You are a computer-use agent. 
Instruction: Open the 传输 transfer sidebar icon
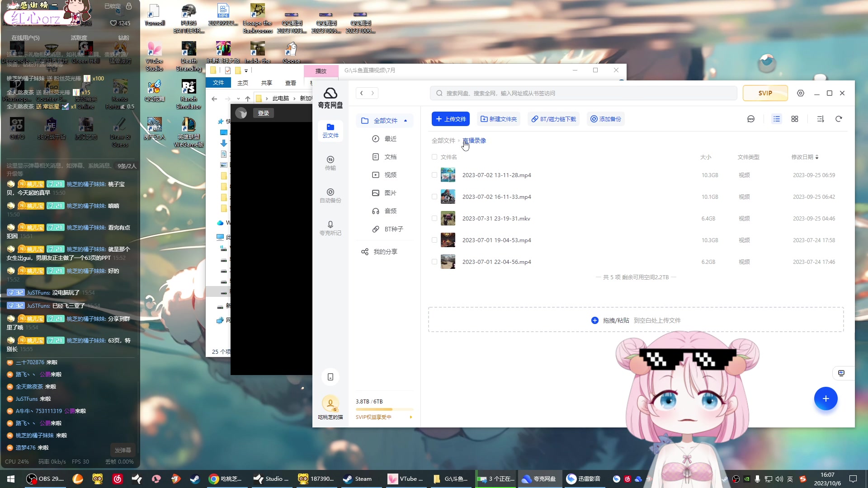(330, 163)
